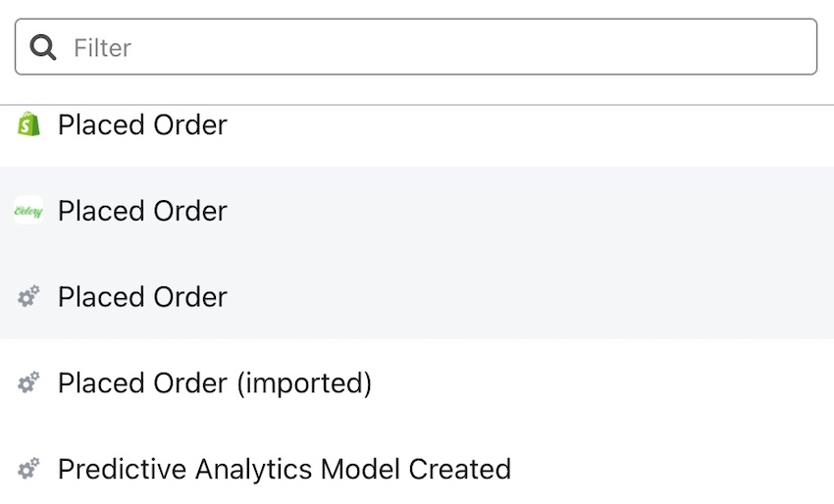The height and width of the screenshot is (504, 834).
Task: Click the green Shopify bag icon
Action: tap(29, 125)
